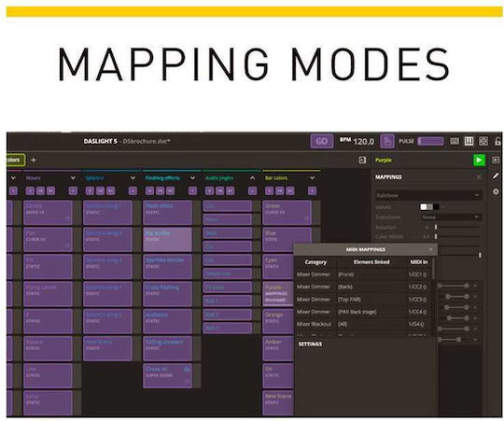The width and height of the screenshot is (504, 421).
Task: Select the Mixer Dimmer (Front) row
Action: pos(363,274)
